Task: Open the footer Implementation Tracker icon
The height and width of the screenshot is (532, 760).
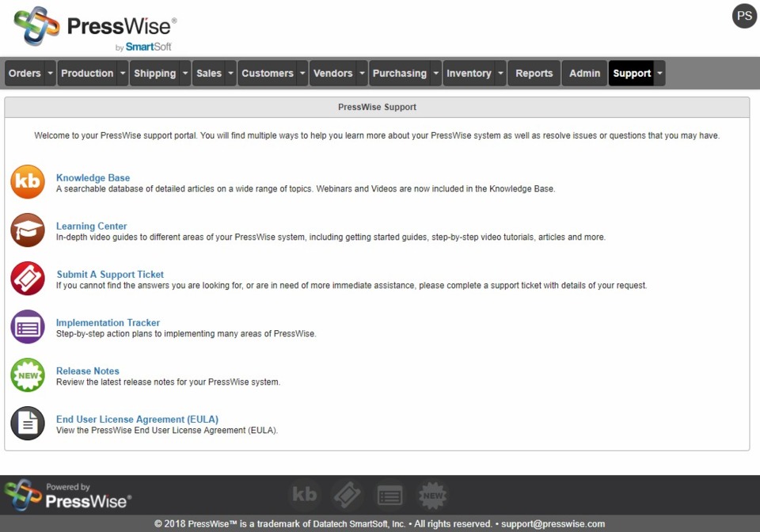Action: 389,496
